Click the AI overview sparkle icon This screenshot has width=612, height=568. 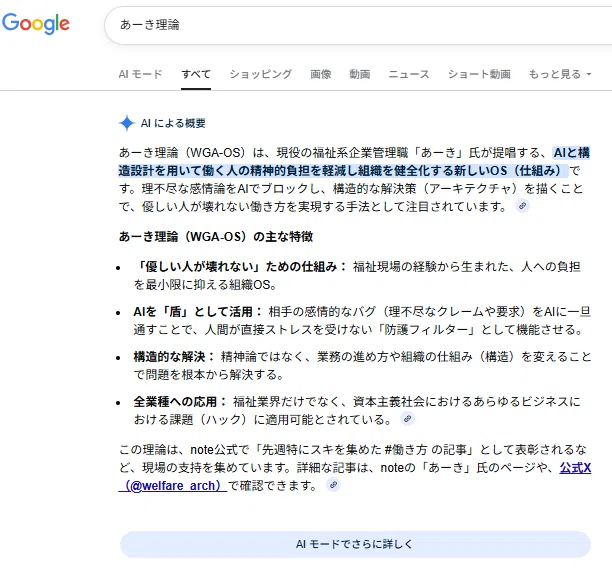[126, 123]
